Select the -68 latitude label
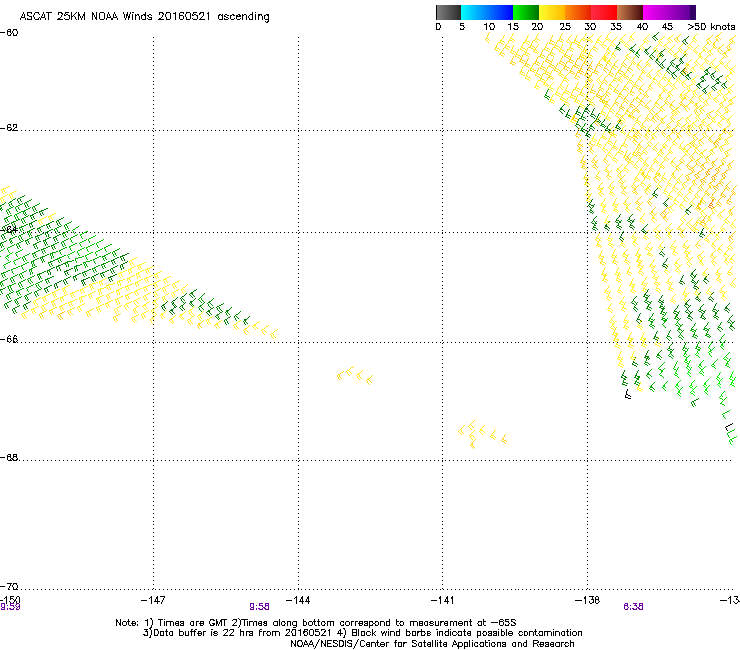740x650 pixels. point(9,457)
